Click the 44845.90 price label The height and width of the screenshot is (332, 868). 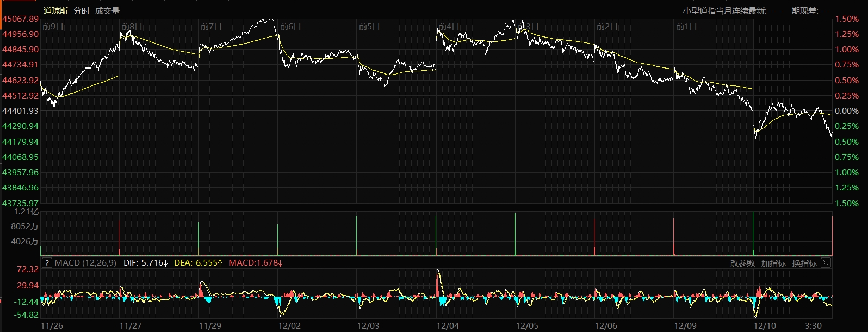(x=20, y=49)
